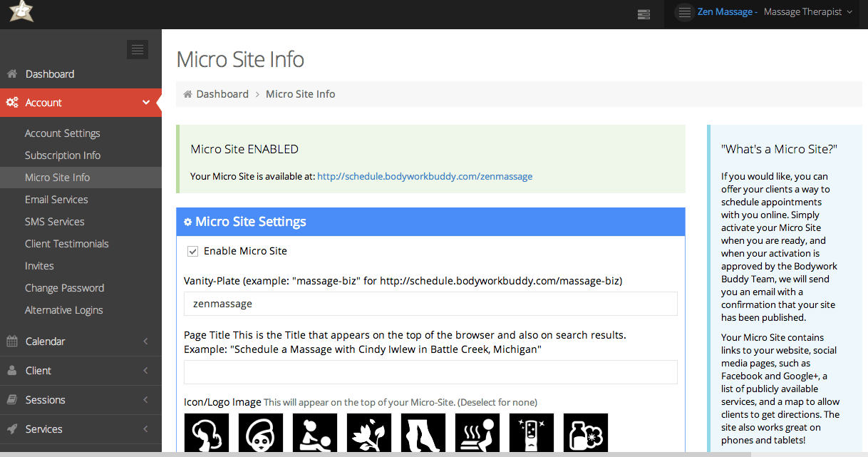The image size is (868, 457).
Task: Pick the flower logo icon
Action: [x=369, y=432]
